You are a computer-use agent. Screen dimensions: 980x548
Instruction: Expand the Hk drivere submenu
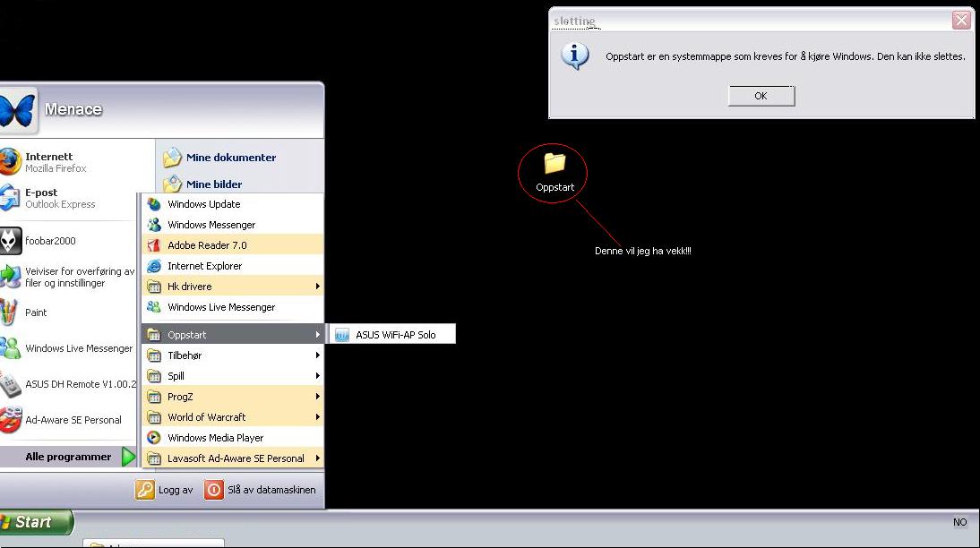click(x=233, y=287)
